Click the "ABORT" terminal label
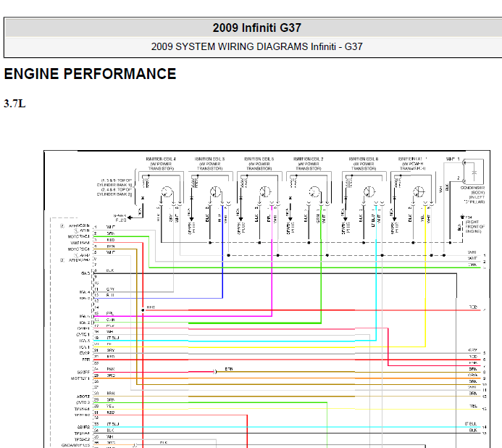 tap(83, 397)
